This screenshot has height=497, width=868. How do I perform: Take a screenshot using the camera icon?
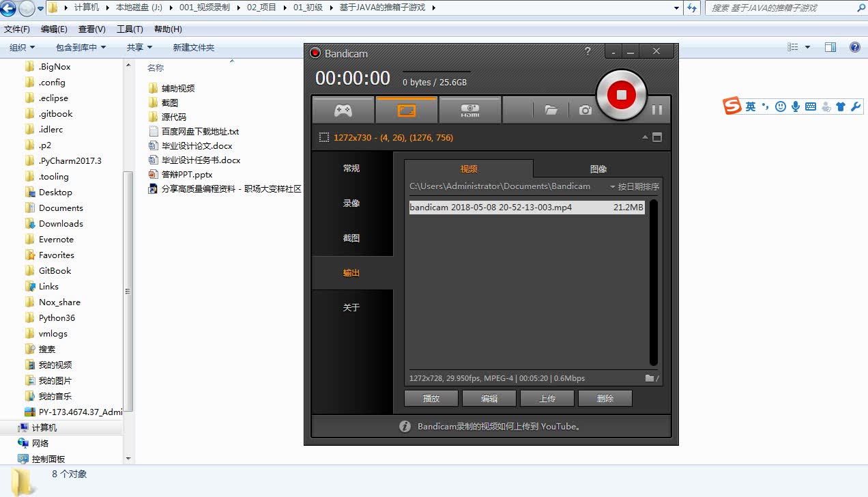coord(584,109)
